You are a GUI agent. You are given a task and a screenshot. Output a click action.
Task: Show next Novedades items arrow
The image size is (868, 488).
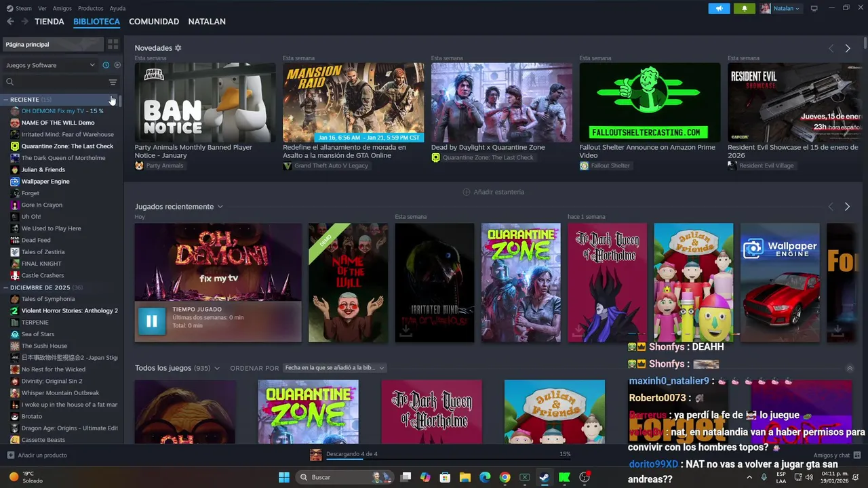pos(848,48)
